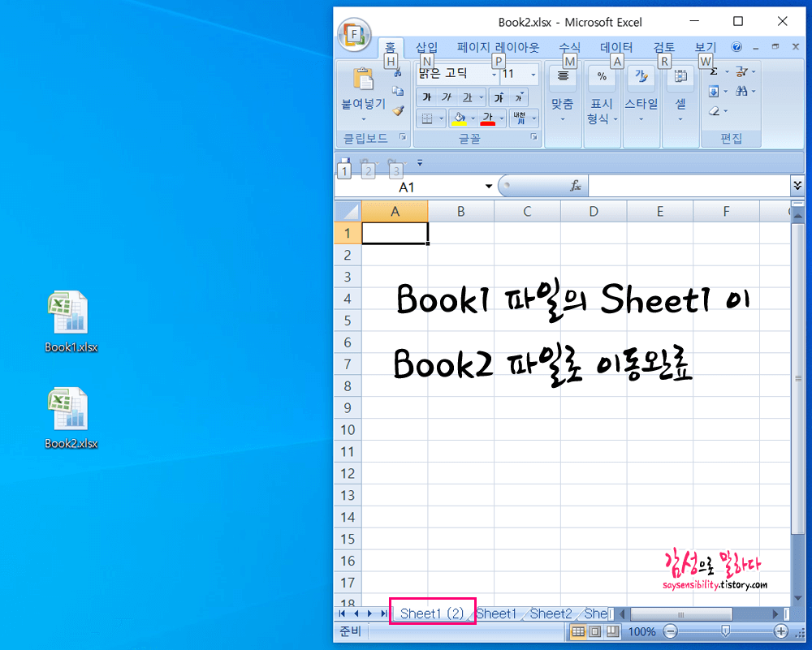Go to first sheet tab navigation arrow

click(x=342, y=613)
